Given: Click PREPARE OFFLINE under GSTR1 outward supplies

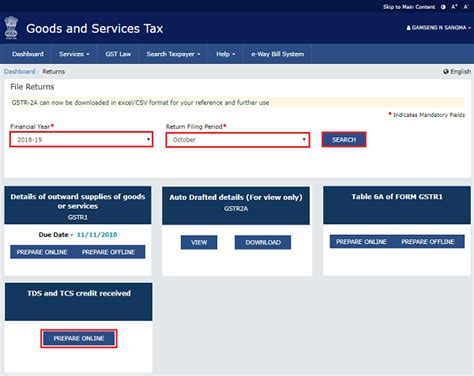Looking at the screenshot, I should (x=109, y=252).
